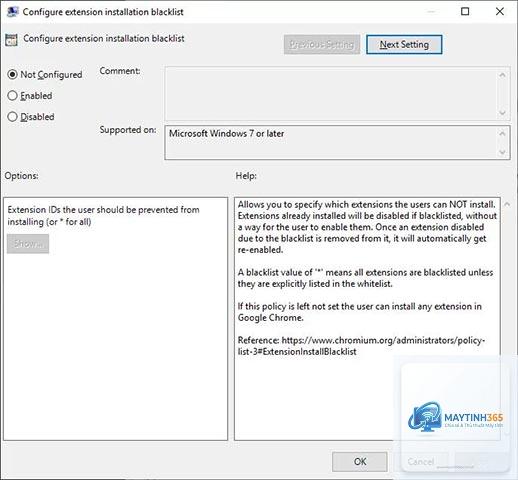
Task: Click the Supported on scroll down arrow
Action: [x=503, y=152]
